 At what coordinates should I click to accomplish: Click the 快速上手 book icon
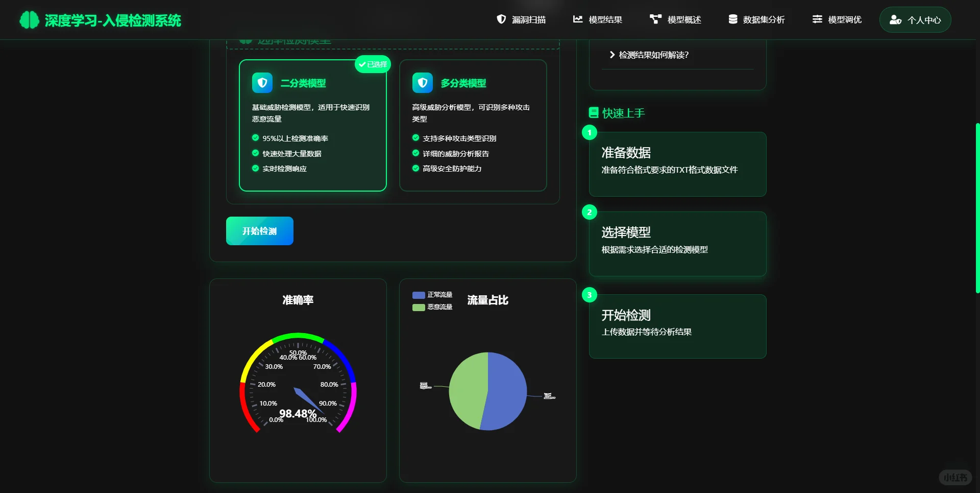(x=593, y=113)
